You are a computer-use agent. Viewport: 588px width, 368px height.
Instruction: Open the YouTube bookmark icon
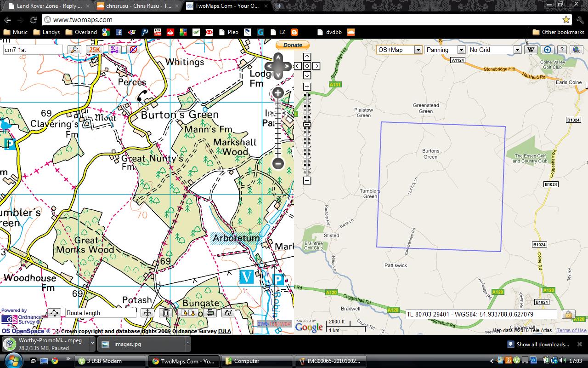pos(158,32)
